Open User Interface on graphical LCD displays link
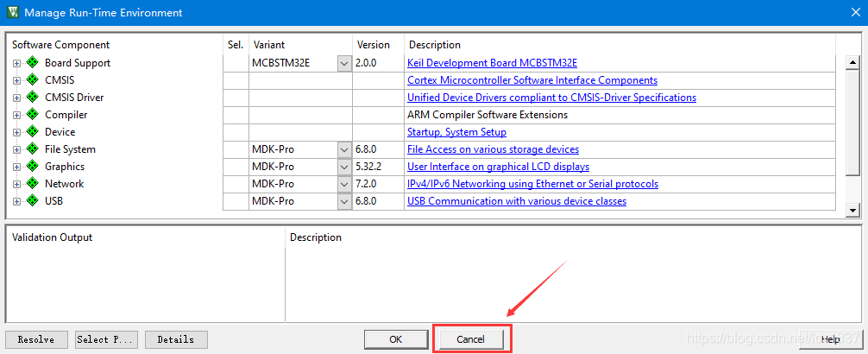This screenshot has height=354, width=868. click(498, 166)
